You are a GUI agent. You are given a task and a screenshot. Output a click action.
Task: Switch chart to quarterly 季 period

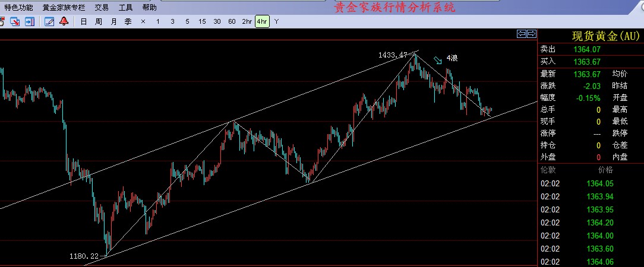[x=128, y=22]
